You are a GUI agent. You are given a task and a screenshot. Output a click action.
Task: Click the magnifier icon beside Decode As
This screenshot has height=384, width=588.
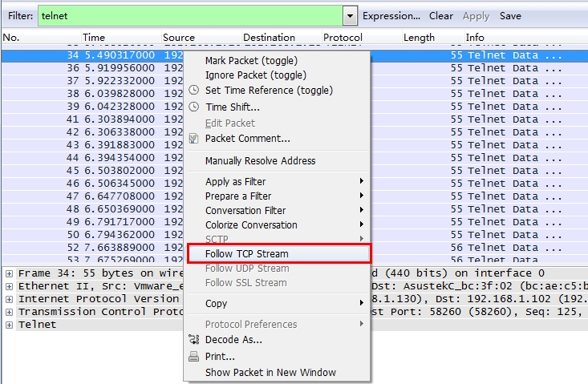pos(193,339)
